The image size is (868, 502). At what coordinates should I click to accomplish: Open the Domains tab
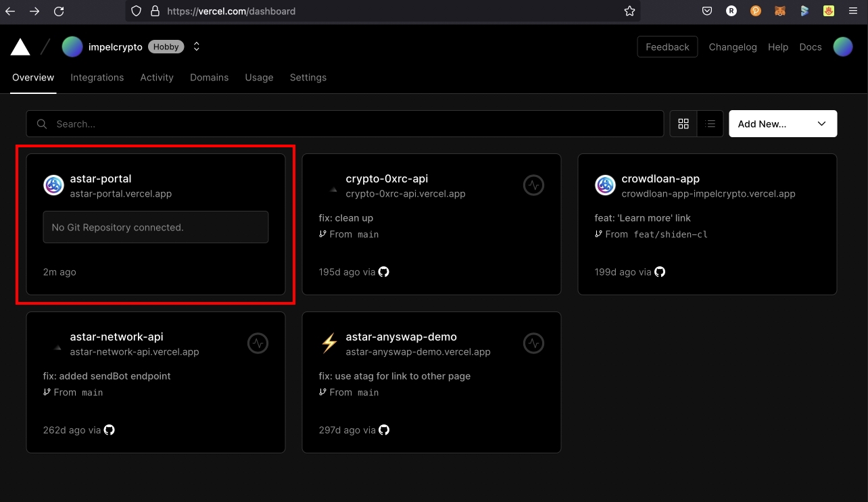209,78
